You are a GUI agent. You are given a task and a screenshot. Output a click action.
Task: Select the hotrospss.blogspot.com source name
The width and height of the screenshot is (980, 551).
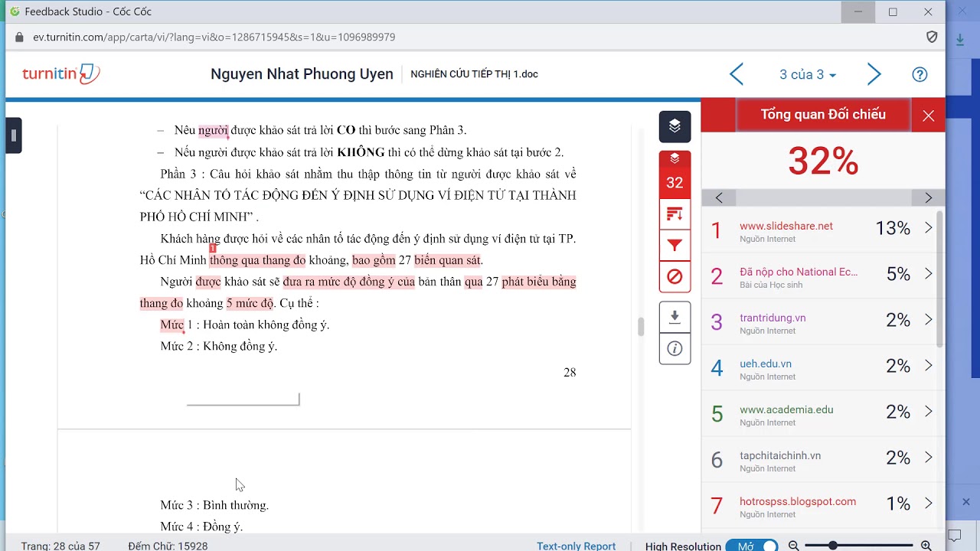(798, 501)
